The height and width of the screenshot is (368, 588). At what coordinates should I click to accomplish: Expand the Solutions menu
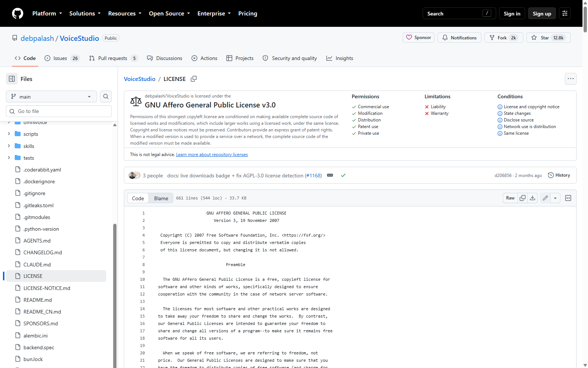[x=85, y=14]
